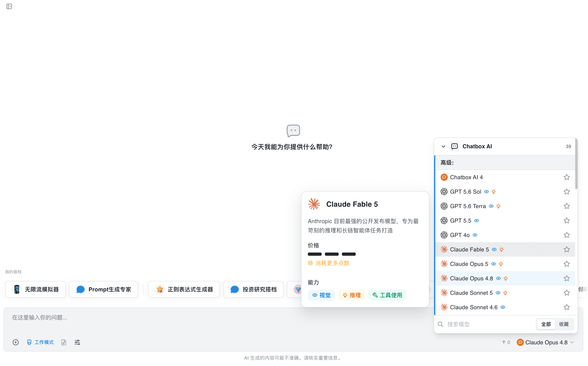Click the 消耗更多点数 notice text

click(x=332, y=263)
